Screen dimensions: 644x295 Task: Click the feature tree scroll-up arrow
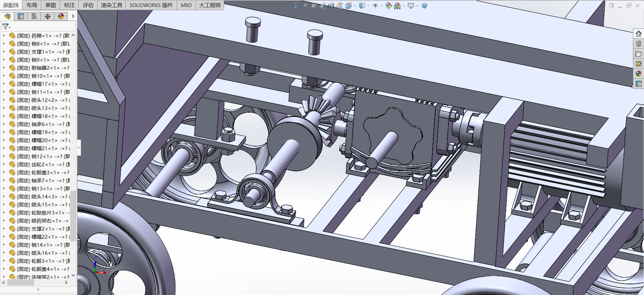[x=73, y=35]
